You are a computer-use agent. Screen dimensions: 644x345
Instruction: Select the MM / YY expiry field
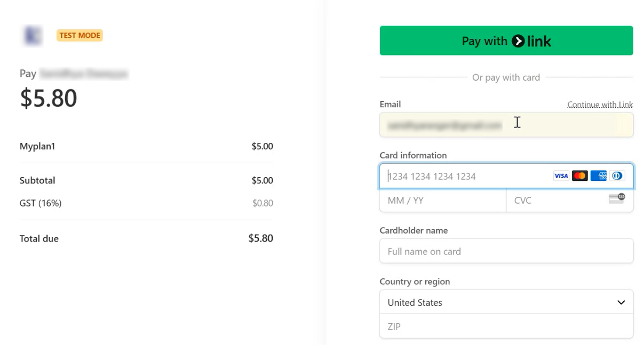[x=442, y=200]
